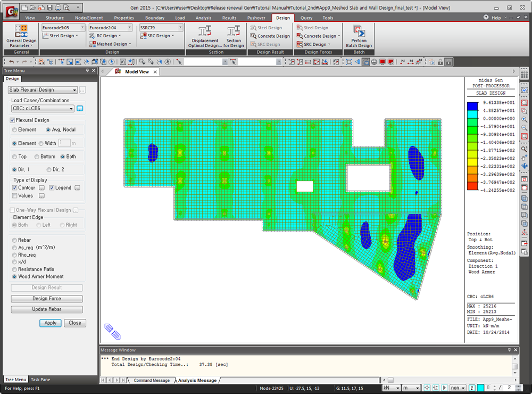Switch to the Analysis ribbon tab
This screenshot has height=394, width=532.
point(204,18)
